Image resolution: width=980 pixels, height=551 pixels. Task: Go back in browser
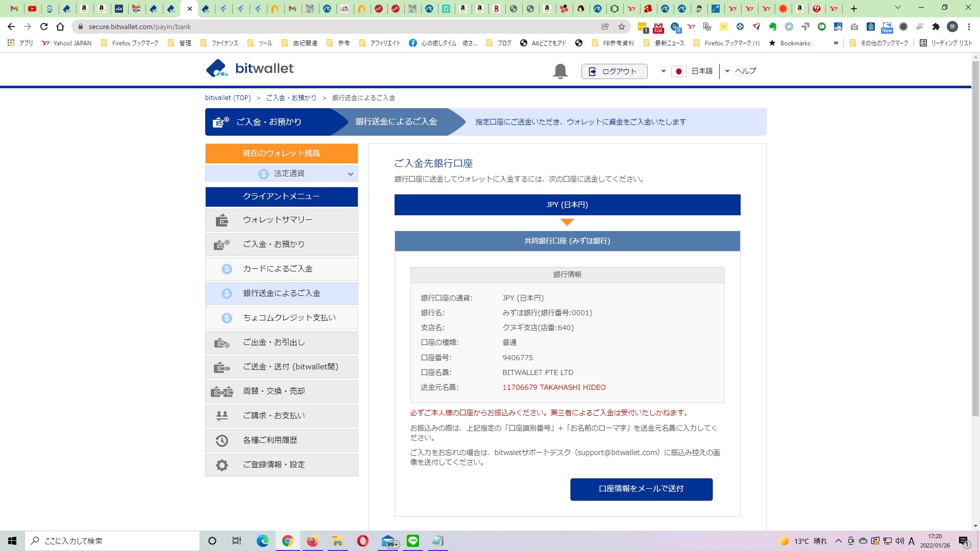pos(11,27)
